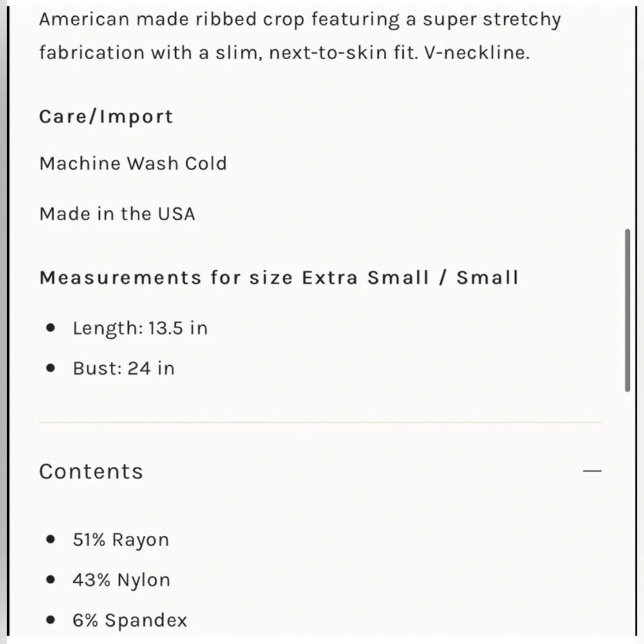
Task: Select the 51% Rayon list item
Action: tap(121, 540)
